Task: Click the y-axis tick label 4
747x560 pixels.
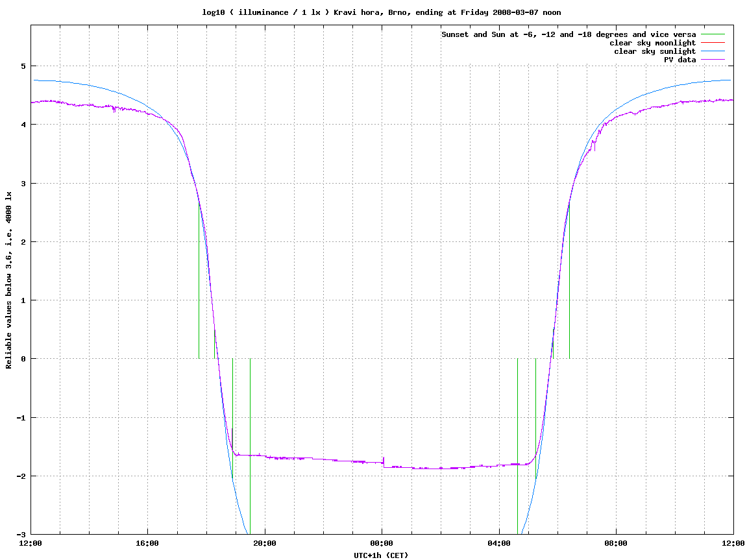Action: [x=23, y=125]
